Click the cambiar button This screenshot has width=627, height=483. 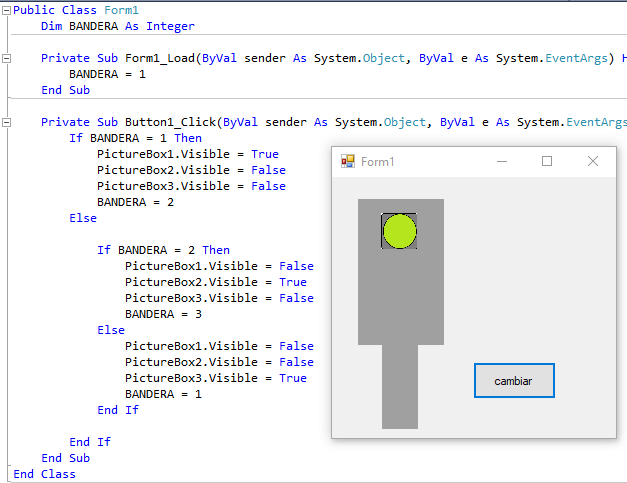(x=514, y=381)
